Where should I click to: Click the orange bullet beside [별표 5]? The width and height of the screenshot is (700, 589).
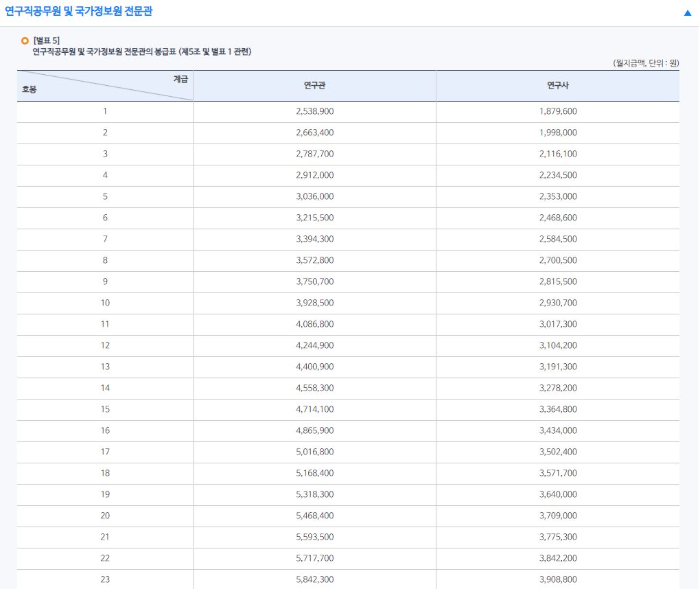25,41
